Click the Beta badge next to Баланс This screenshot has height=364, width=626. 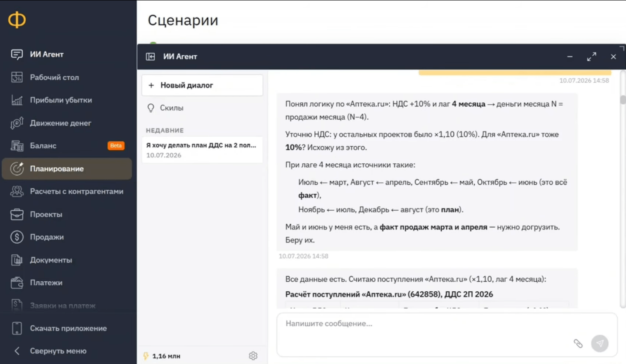pyautogui.click(x=116, y=146)
